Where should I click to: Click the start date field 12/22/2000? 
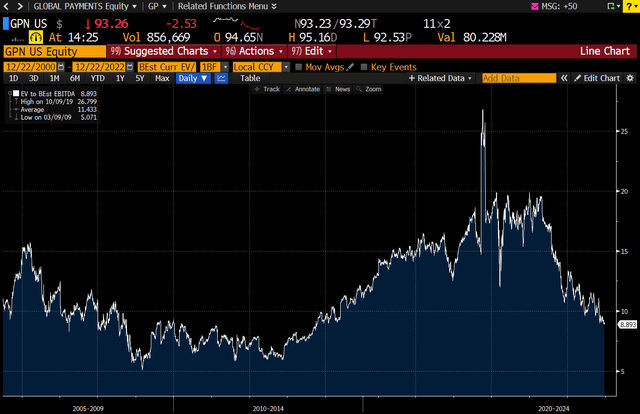[x=31, y=67]
